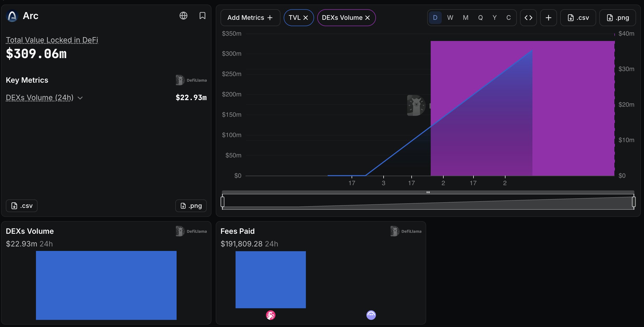Click the $22.93m Key Metrics value
Viewport: 644px width, 327px height.
click(191, 98)
